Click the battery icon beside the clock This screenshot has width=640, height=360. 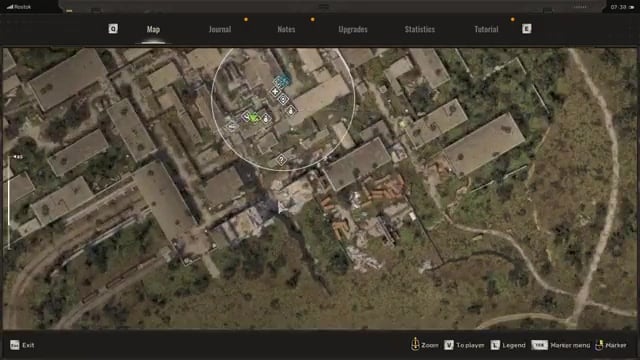pos(631,7)
